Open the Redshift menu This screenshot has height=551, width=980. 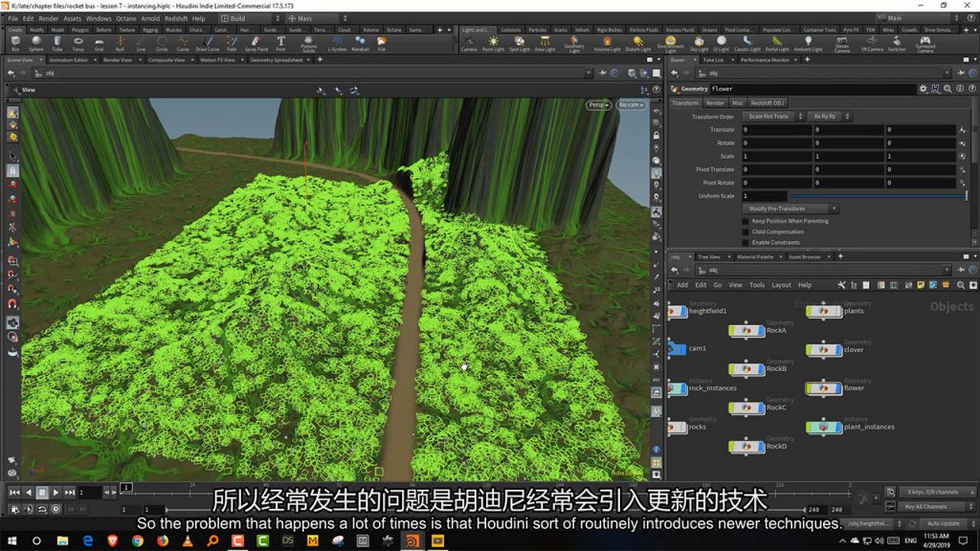(x=176, y=19)
